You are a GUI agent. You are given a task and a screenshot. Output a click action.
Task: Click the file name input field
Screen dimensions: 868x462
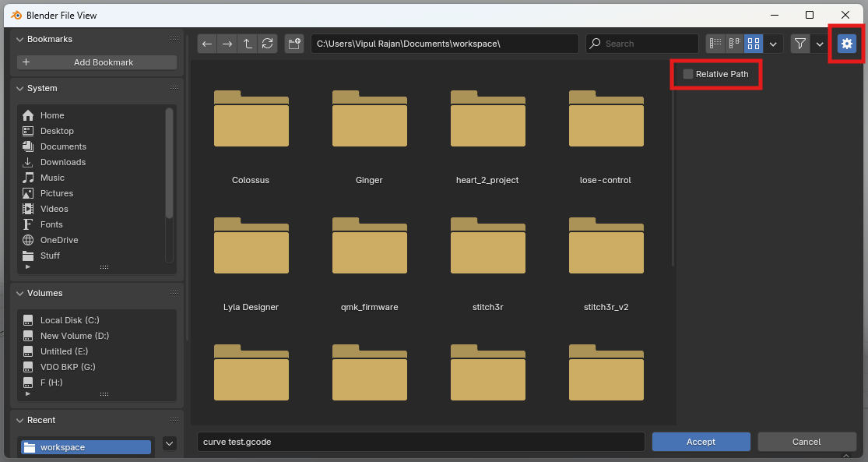tap(420, 442)
